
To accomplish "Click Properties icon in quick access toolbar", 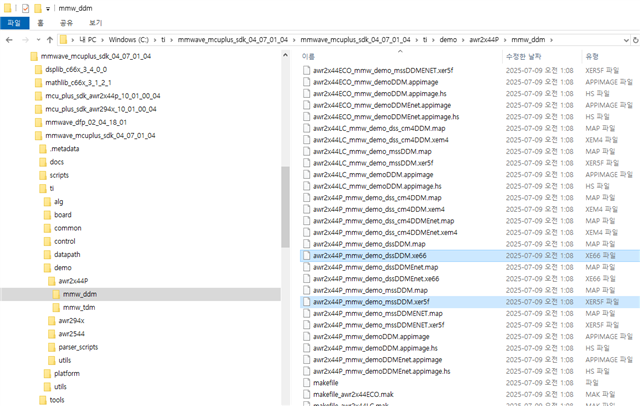I will (x=25, y=8).
